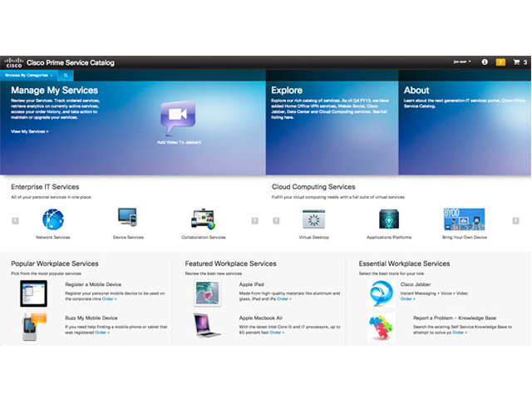The width and height of the screenshot is (532, 399).
Task: Open the Applications Platforms icon
Action: click(389, 219)
